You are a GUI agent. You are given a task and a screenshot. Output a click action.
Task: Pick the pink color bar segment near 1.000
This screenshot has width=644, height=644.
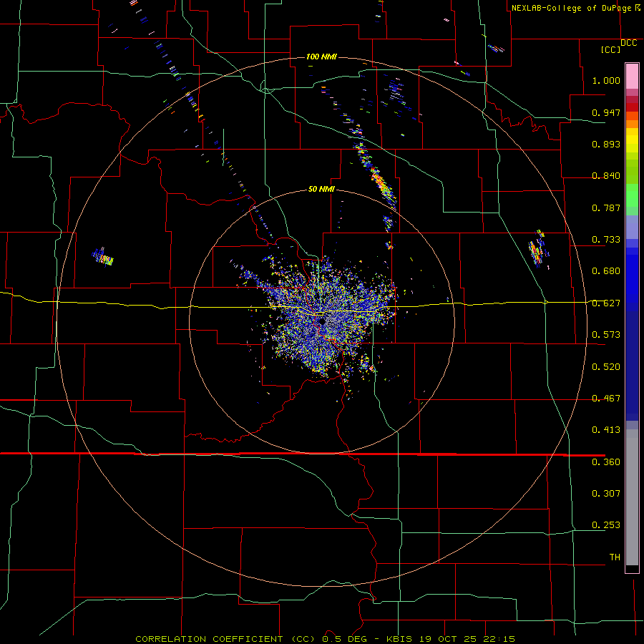pos(632,77)
